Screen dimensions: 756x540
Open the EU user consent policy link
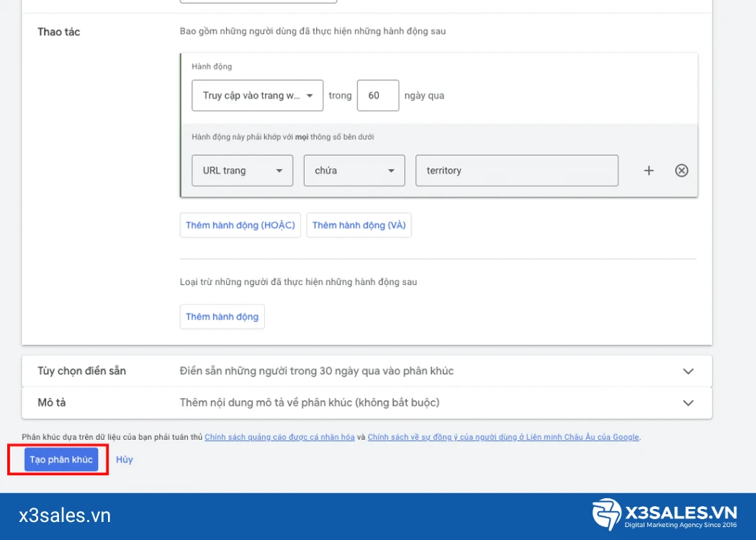click(x=503, y=437)
